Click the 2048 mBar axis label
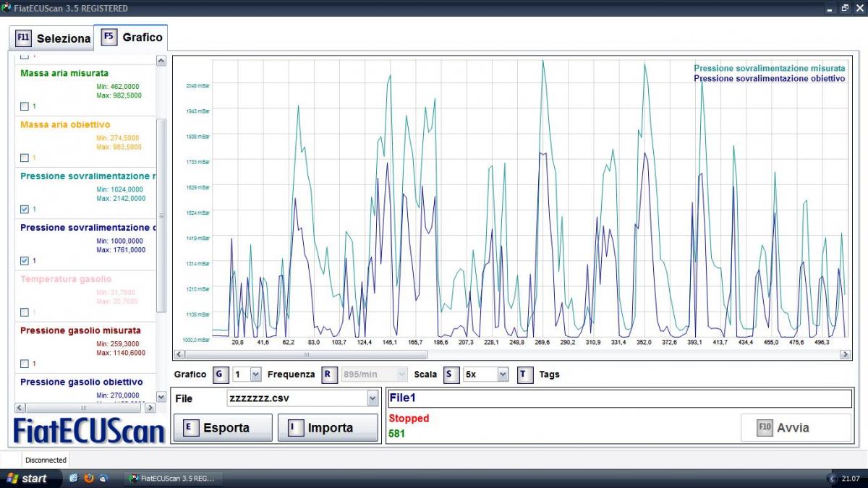Image resolution: width=868 pixels, height=488 pixels. (197, 85)
